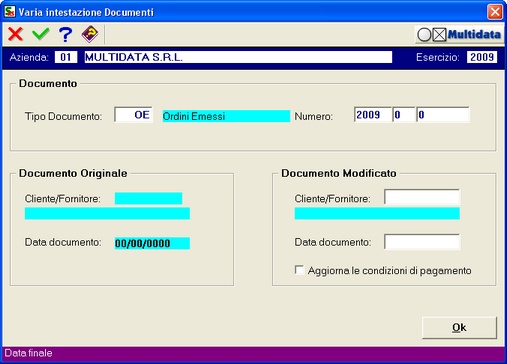Click the Documento Modificato group title
507x364 pixels.
click(339, 173)
